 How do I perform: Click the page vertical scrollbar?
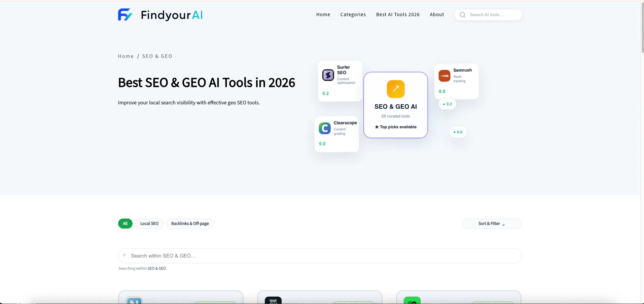pos(642,27)
